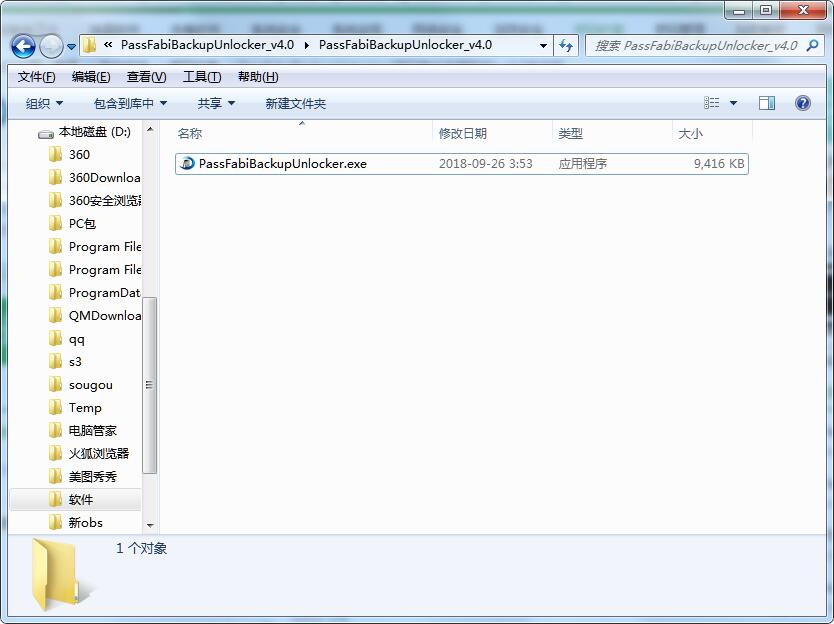
Task: Open the 共享 dropdown
Action: [x=216, y=103]
